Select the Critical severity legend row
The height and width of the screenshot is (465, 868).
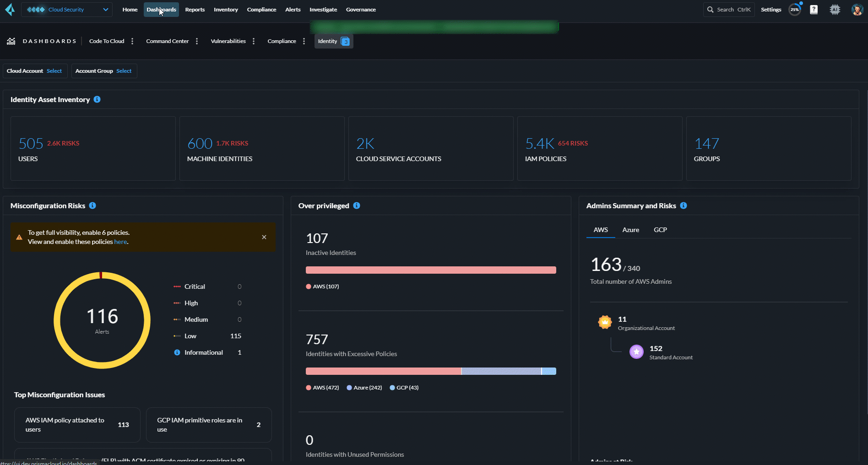(207, 287)
